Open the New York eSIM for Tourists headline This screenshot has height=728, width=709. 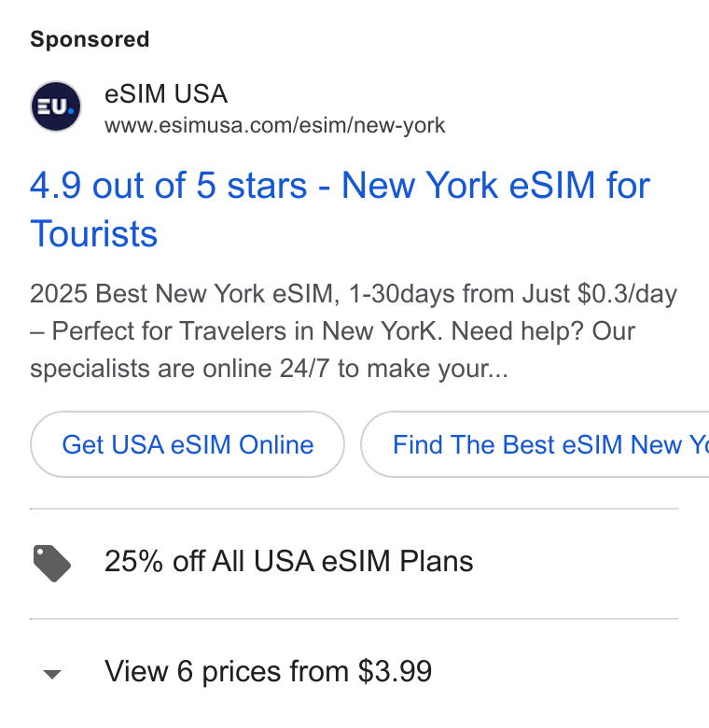[340, 209]
